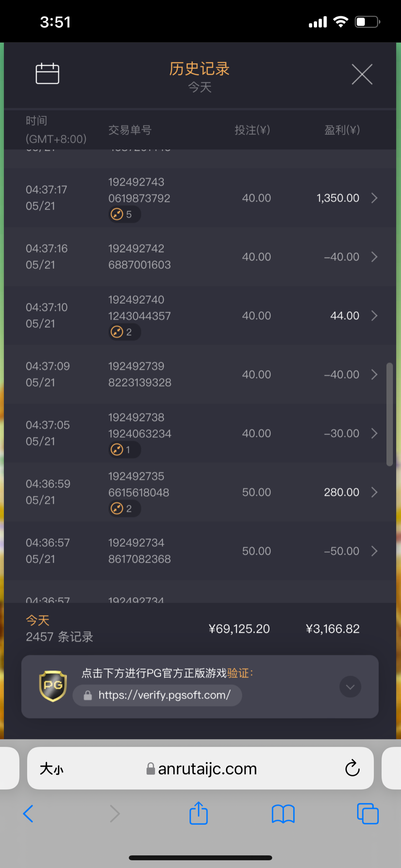Close the history records panel

point(362,75)
